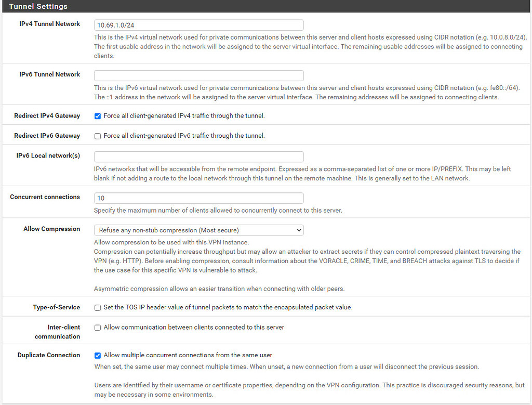Click the Allow Compression dropdown arrow
The height and width of the screenshot is (405, 532).
[x=299, y=230]
